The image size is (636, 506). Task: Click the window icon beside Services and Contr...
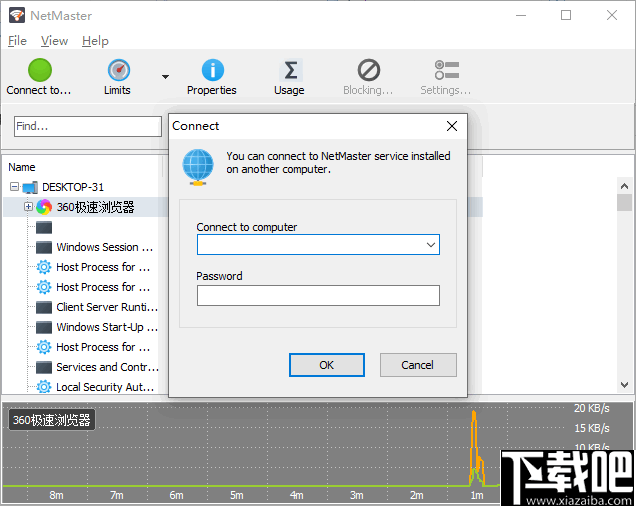click(x=44, y=367)
